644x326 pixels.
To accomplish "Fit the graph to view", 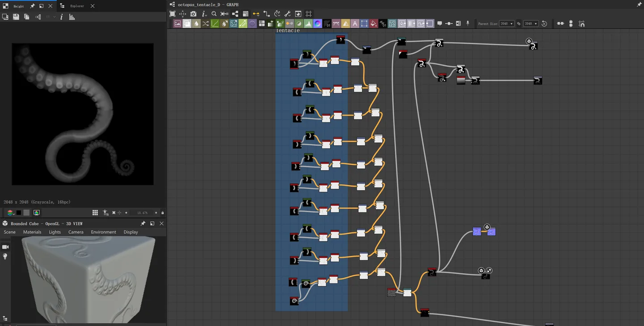I will [172, 14].
